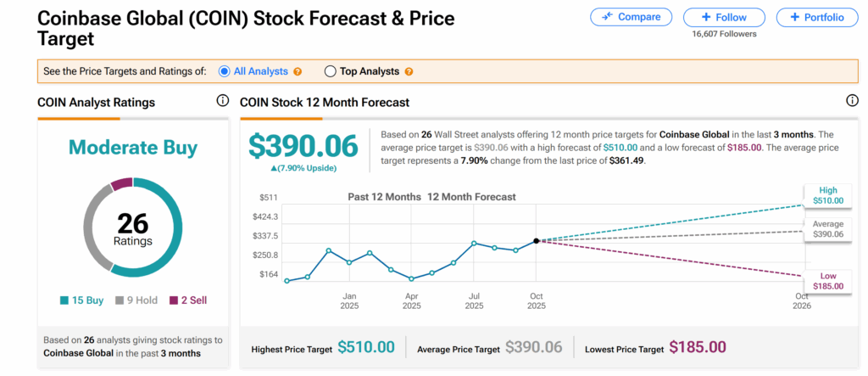
Task: Click the 26 Ratings donut chart center
Action: pos(132,229)
